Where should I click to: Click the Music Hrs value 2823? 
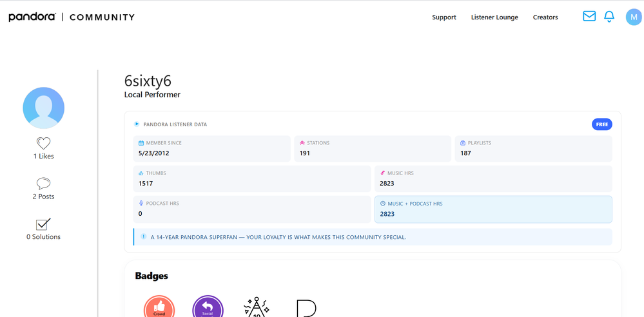coord(387,184)
